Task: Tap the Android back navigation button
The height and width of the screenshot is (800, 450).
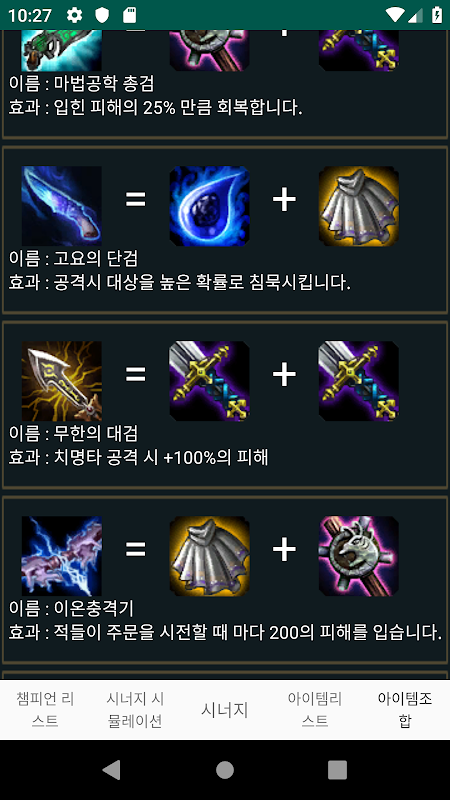Action: click(x=112, y=770)
